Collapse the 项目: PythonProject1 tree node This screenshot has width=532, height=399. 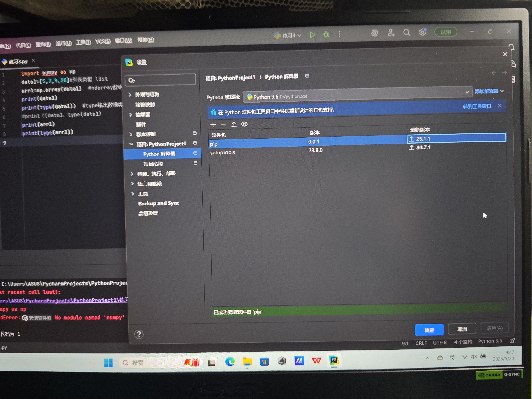pos(131,144)
